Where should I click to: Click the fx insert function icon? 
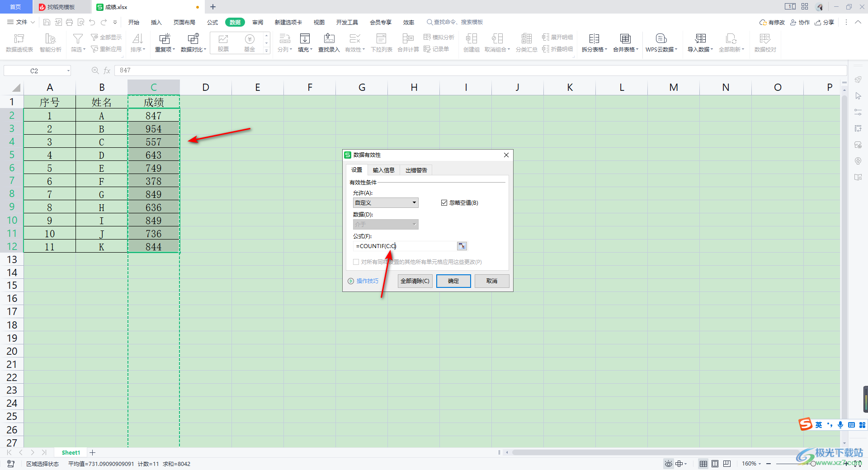click(x=107, y=70)
